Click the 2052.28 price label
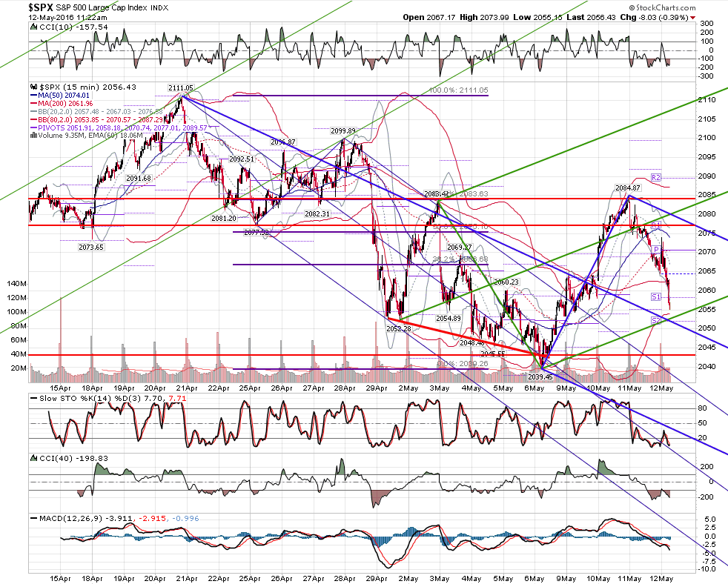 [398, 328]
